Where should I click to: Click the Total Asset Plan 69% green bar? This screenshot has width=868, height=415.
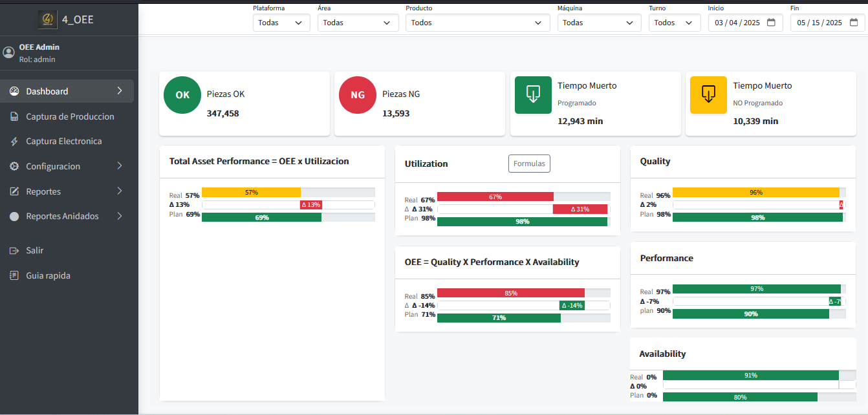[x=262, y=217]
